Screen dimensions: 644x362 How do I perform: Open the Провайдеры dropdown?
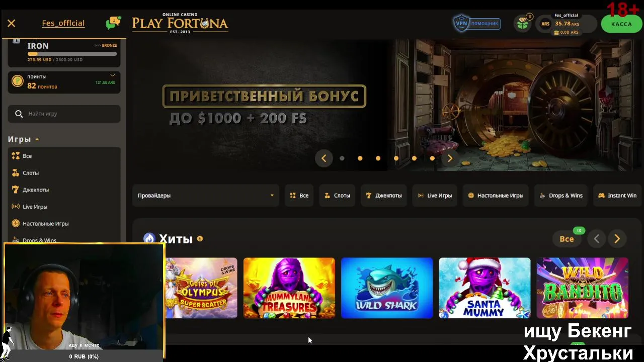205,196
